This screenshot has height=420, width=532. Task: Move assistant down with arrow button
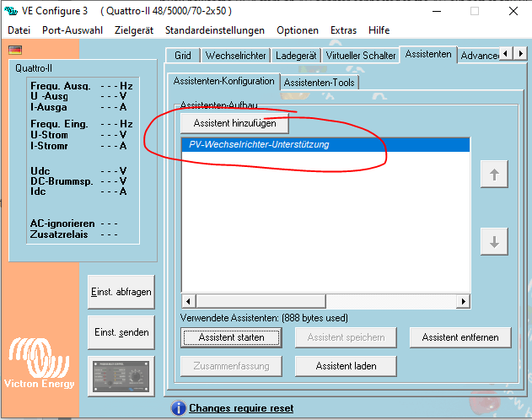point(494,241)
